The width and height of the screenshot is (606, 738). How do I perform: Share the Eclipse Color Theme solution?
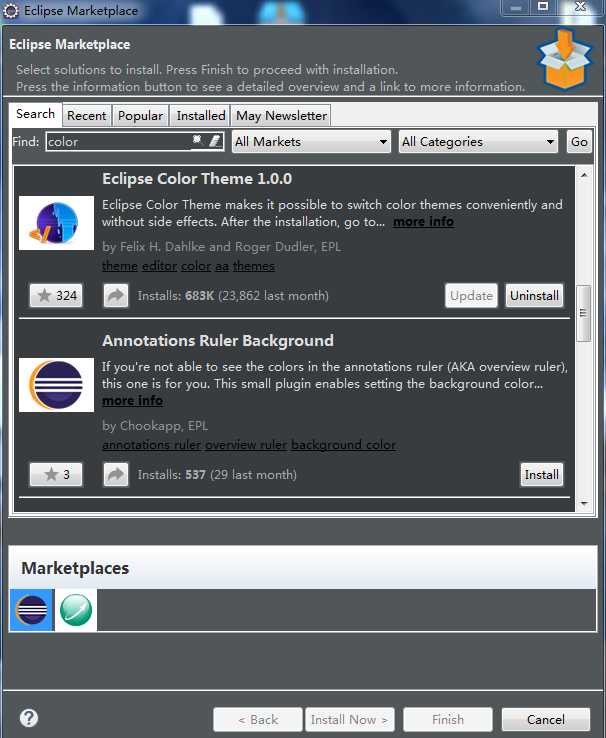coord(116,296)
